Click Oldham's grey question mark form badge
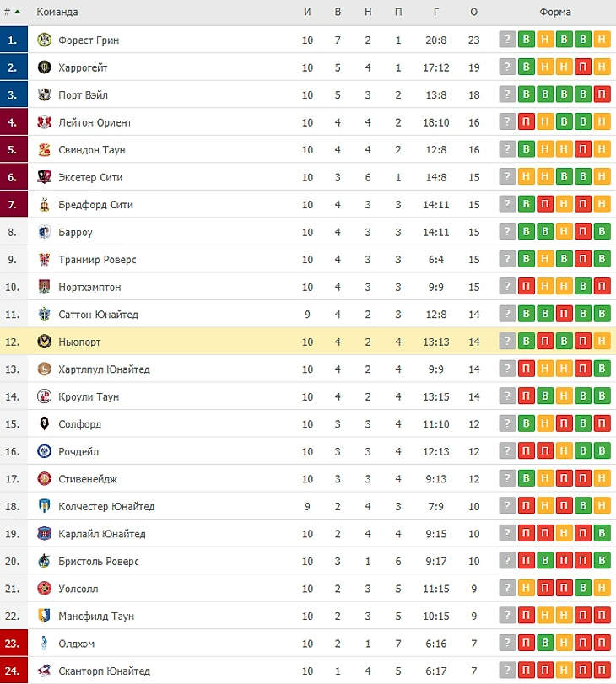Screen dimensions: 616x684 pyautogui.click(x=506, y=644)
